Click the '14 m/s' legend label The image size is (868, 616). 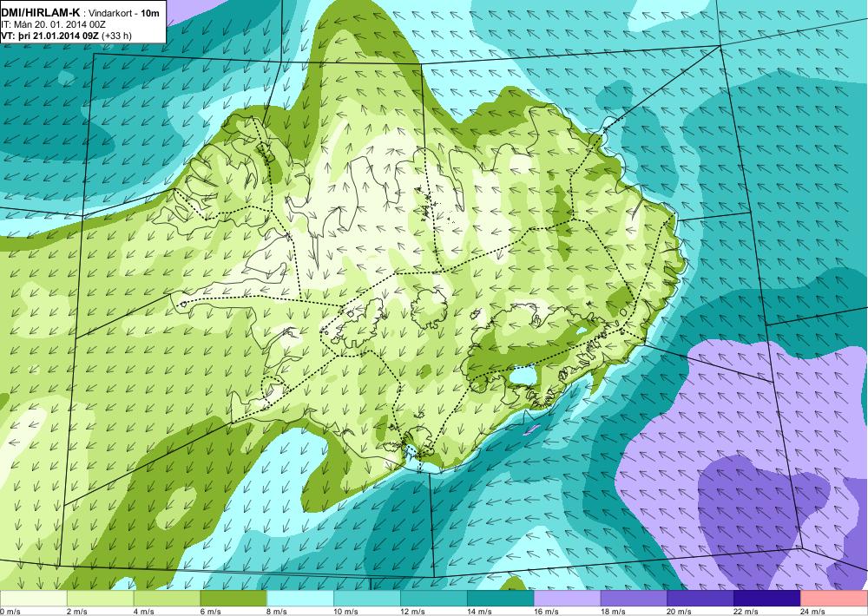[479, 612]
